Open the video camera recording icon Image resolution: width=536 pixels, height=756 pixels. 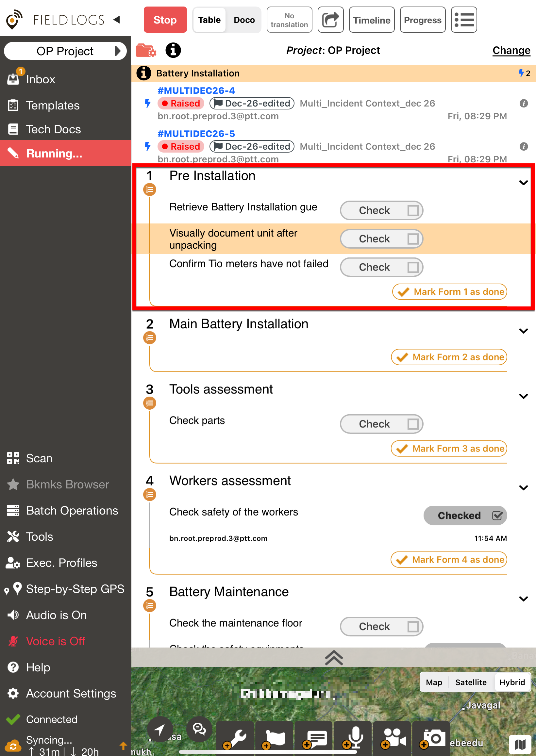[393, 737]
